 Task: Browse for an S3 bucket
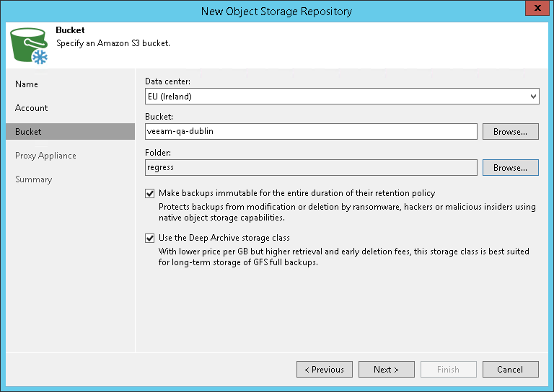(x=511, y=132)
